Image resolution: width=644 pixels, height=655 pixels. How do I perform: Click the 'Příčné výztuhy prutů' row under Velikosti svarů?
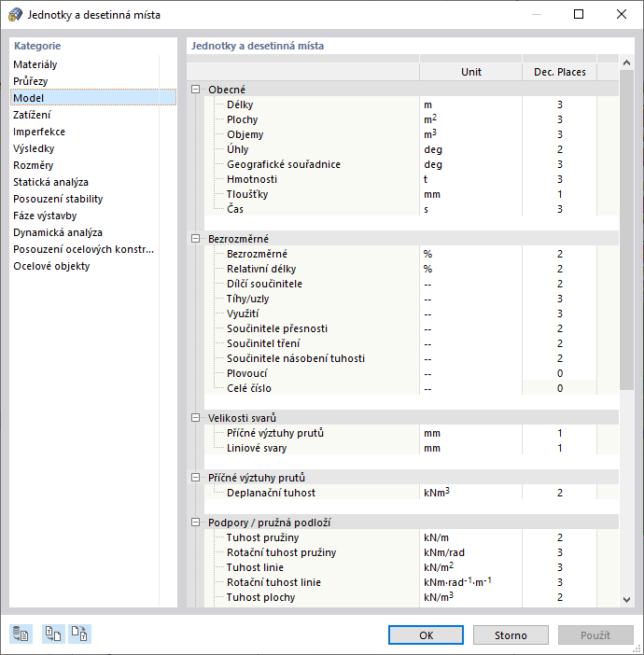tap(412, 433)
